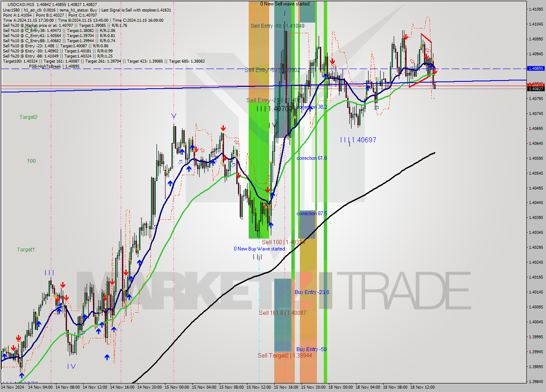Click the '0 New Sell wave started' label
Viewport: 546px width, 392px height.
click(x=285, y=4)
